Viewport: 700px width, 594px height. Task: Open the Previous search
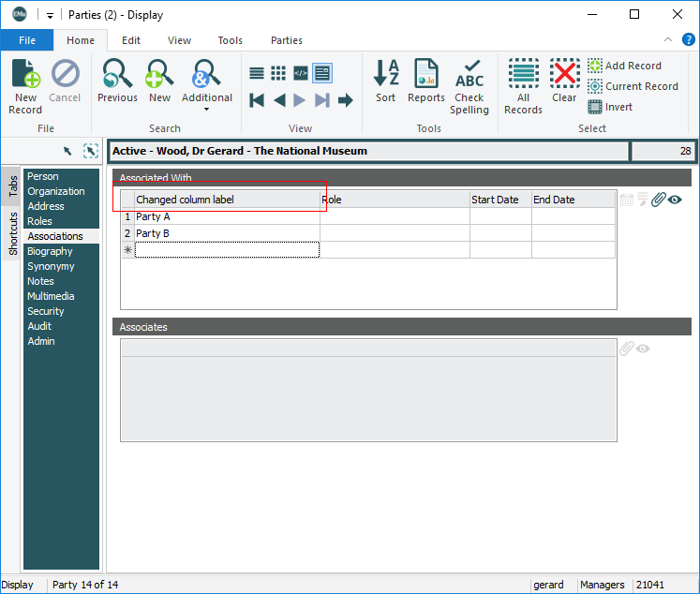coord(117,82)
